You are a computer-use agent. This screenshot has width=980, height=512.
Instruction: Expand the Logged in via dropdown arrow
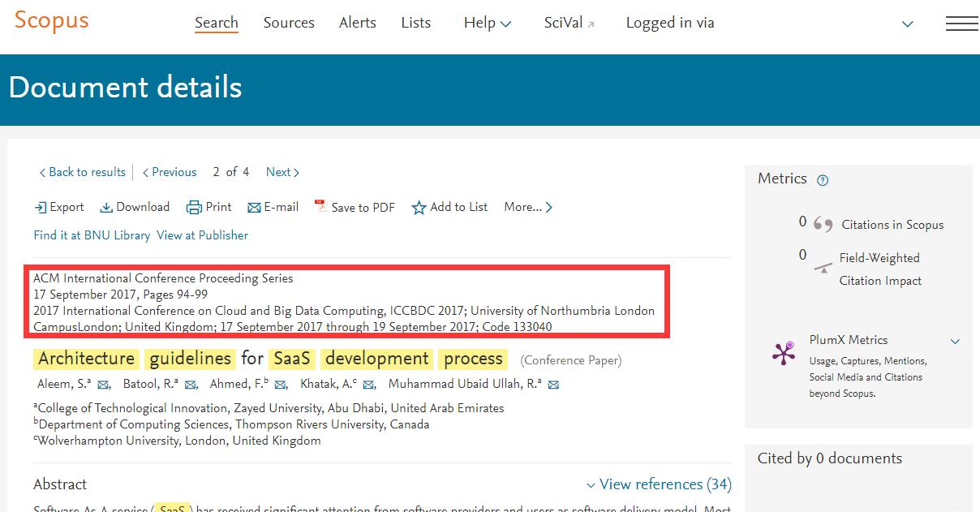pos(908,24)
